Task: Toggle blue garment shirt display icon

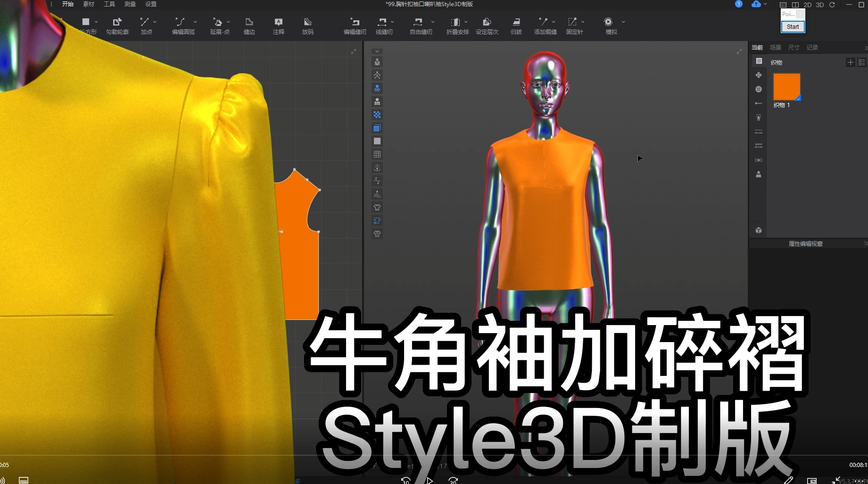Action: pos(377,220)
